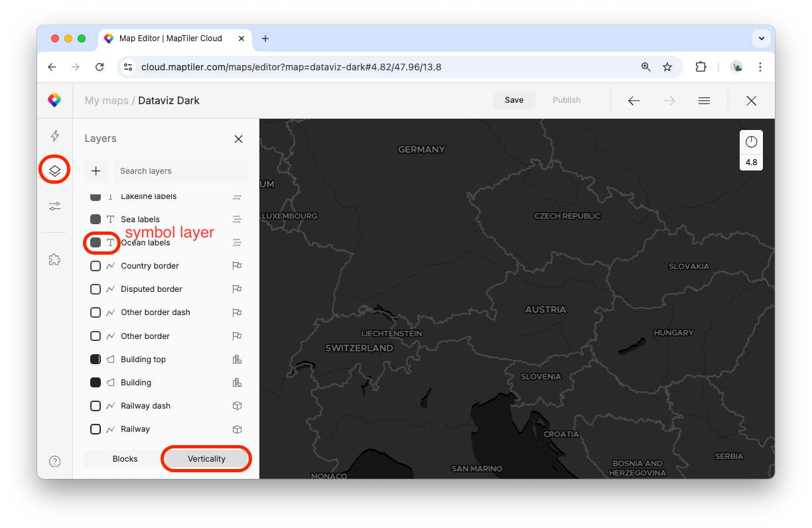Click the puzzle piece extensions icon in sidebar
812x528 pixels.
[x=55, y=259]
